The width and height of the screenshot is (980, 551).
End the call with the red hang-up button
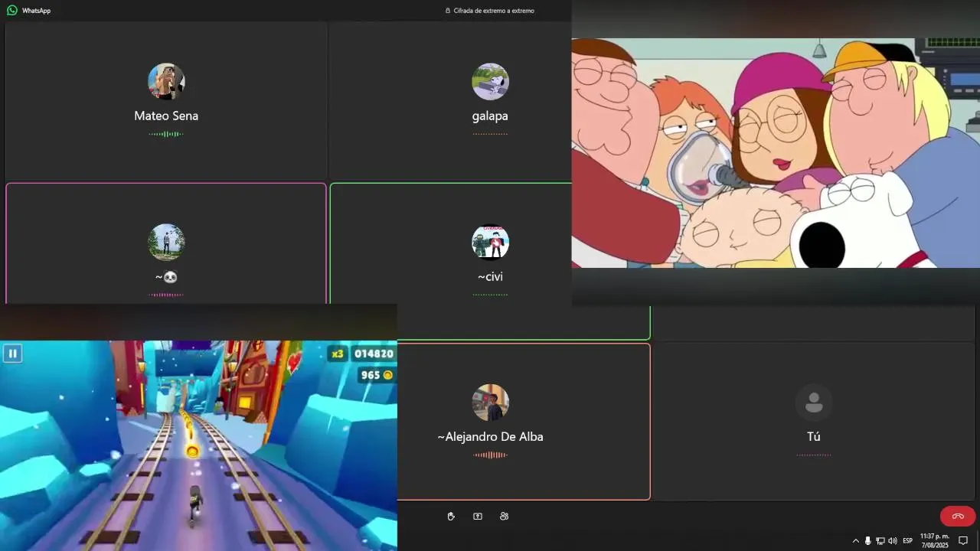(958, 516)
